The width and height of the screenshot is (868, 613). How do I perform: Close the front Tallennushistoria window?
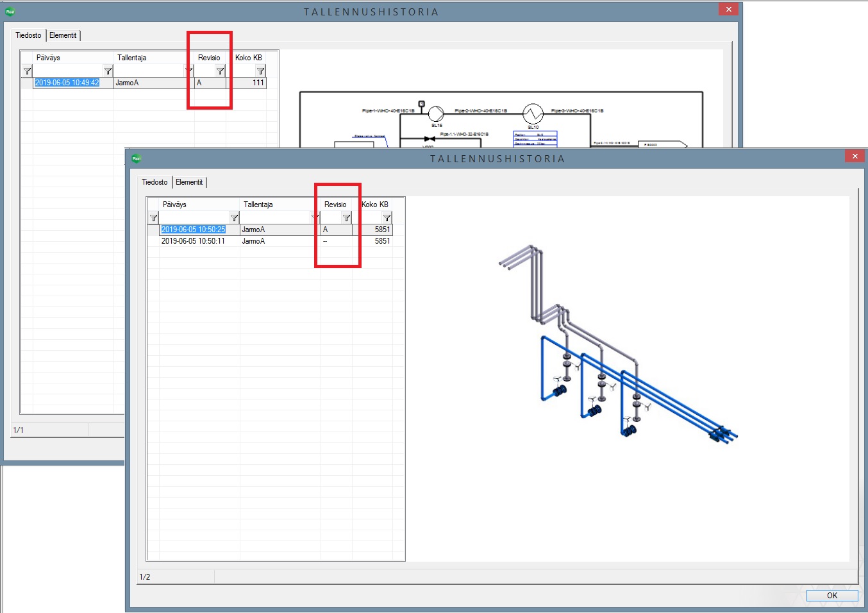855,156
